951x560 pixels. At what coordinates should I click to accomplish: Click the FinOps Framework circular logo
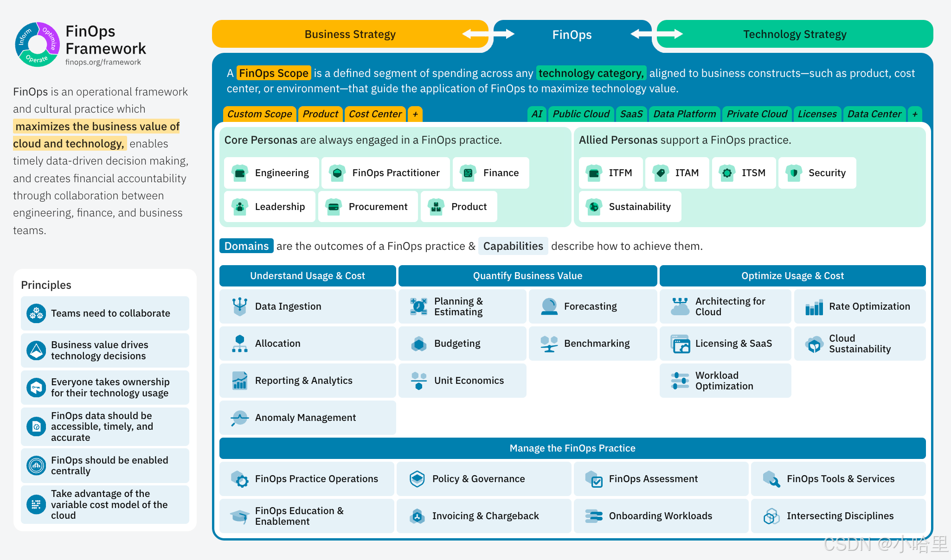(37, 45)
